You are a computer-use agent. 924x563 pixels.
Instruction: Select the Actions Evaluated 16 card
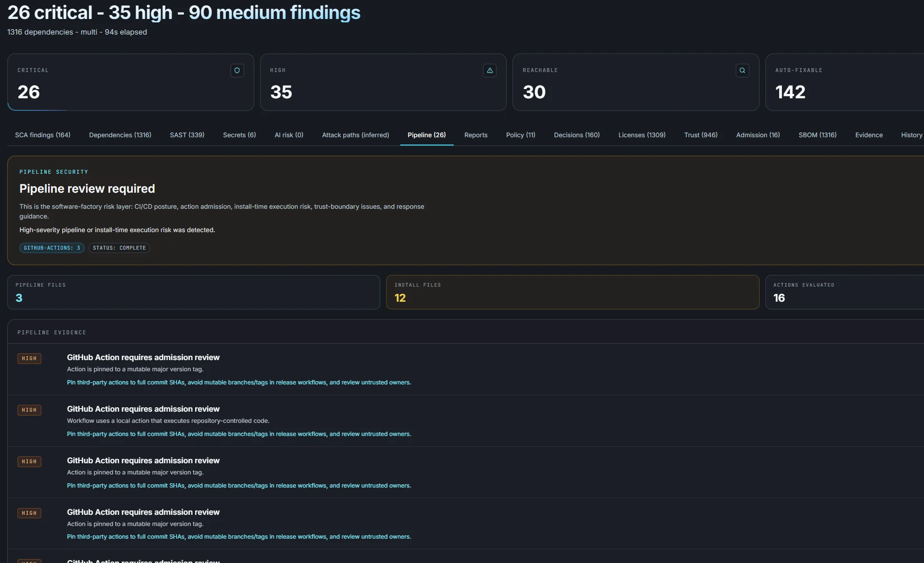(x=845, y=292)
